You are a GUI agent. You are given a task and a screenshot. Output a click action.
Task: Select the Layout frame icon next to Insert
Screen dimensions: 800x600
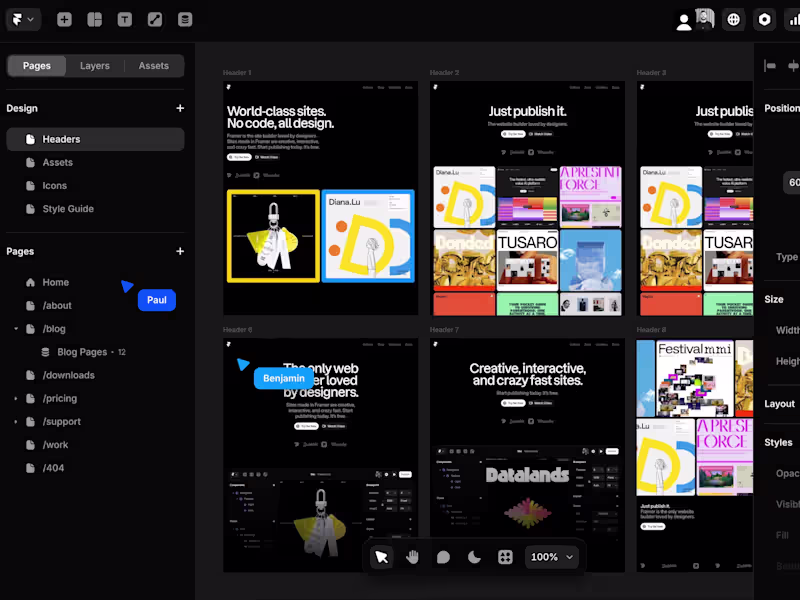click(x=95, y=19)
